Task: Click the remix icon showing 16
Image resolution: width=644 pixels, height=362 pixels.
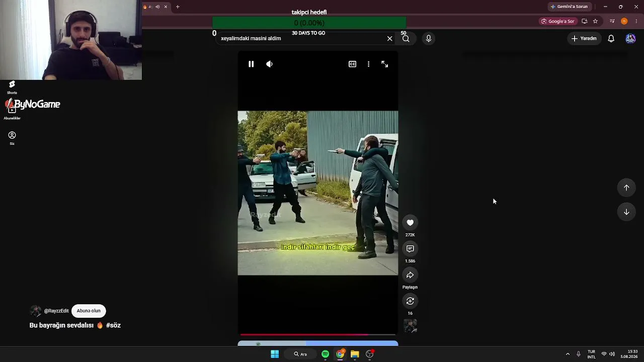Action: [410, 301]
